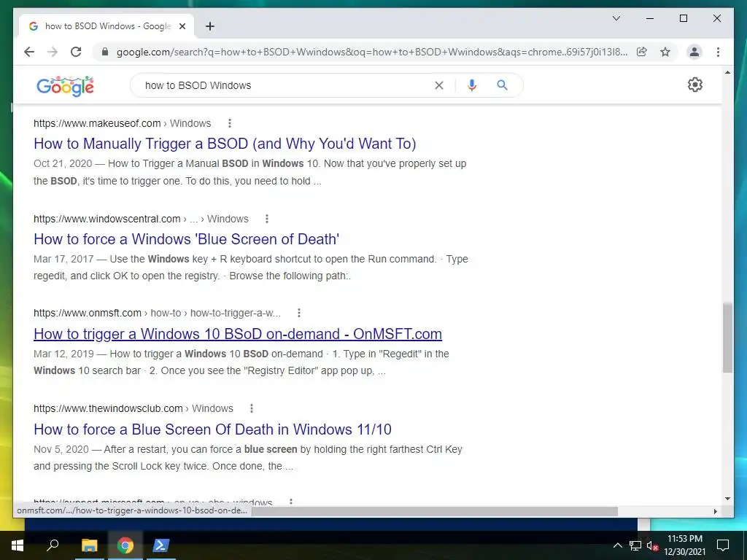View site info via the padlock icon

coord(105,52)
